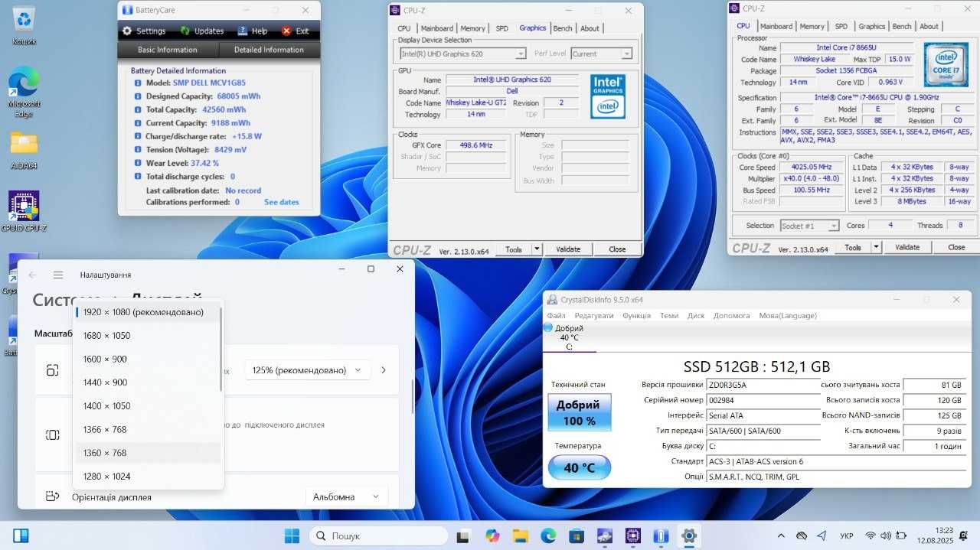Image resolution: width=980 pixels, height=550 pixels.
Task: Open Mainboard tab in Graphics CPU-Z window
Action: [x=436, y=28]
